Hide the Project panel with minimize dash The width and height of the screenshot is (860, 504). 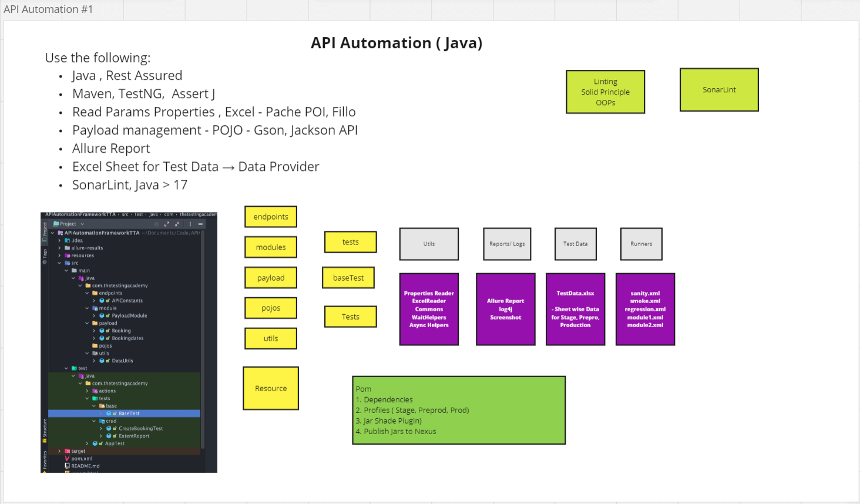pos(200,224)
